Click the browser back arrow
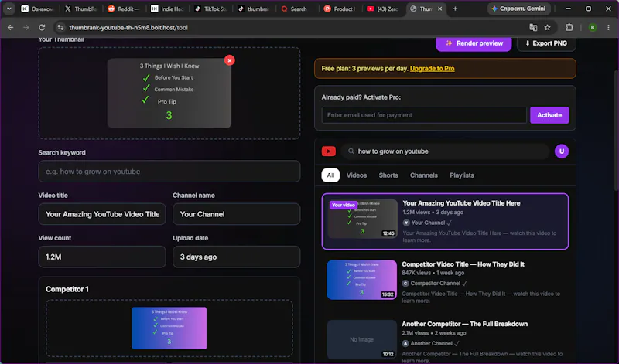This screenshot has height=364, width=619. 11,27
